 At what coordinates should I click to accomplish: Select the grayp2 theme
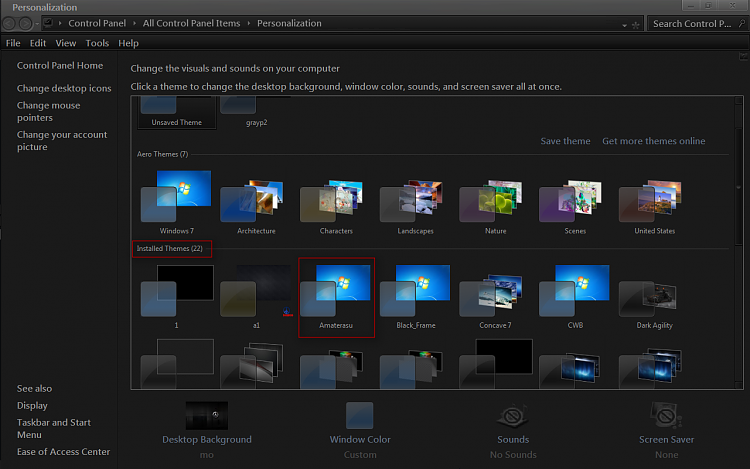click(x=256, y=112)
